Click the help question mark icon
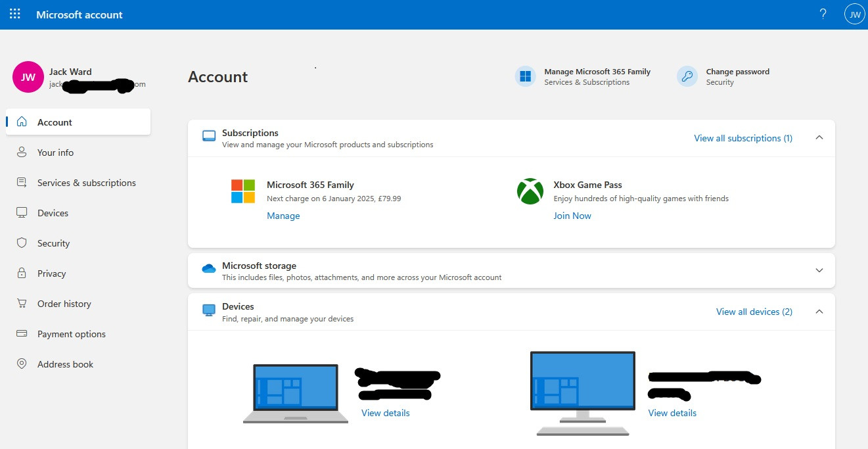Viewport: 868px width, 449px height. tap(823, 14)
